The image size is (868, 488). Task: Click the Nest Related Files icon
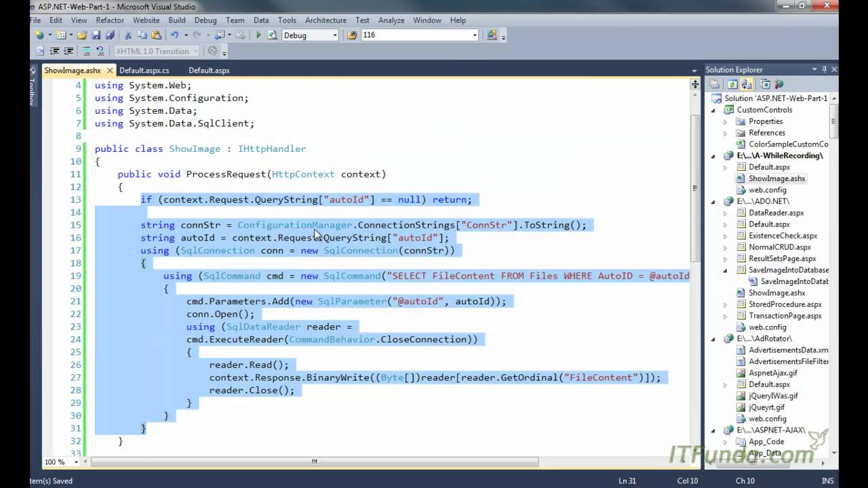click(x=747, y=84)
